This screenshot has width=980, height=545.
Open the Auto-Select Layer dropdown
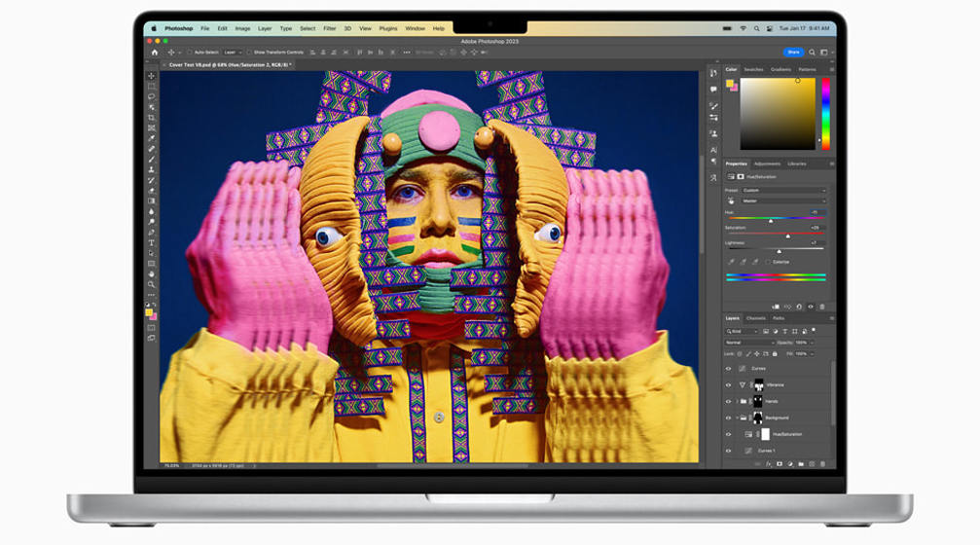tap(234, 53)
